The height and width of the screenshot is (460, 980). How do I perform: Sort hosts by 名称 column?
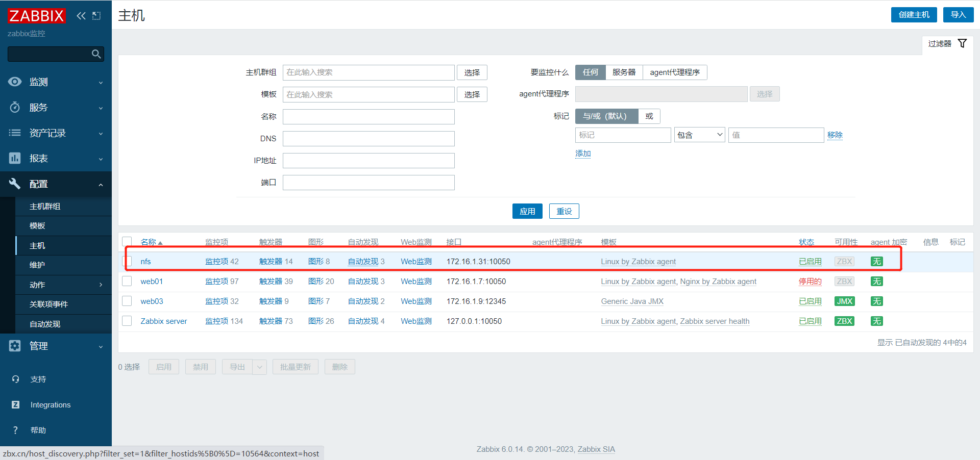tap(151, 242)
